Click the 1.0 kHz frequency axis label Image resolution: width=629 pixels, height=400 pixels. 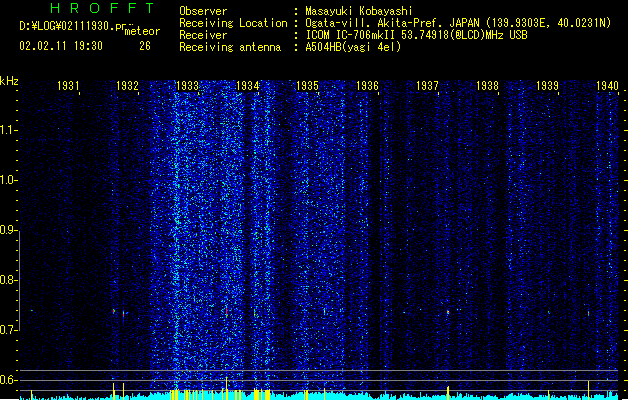[x=8, y=180]
